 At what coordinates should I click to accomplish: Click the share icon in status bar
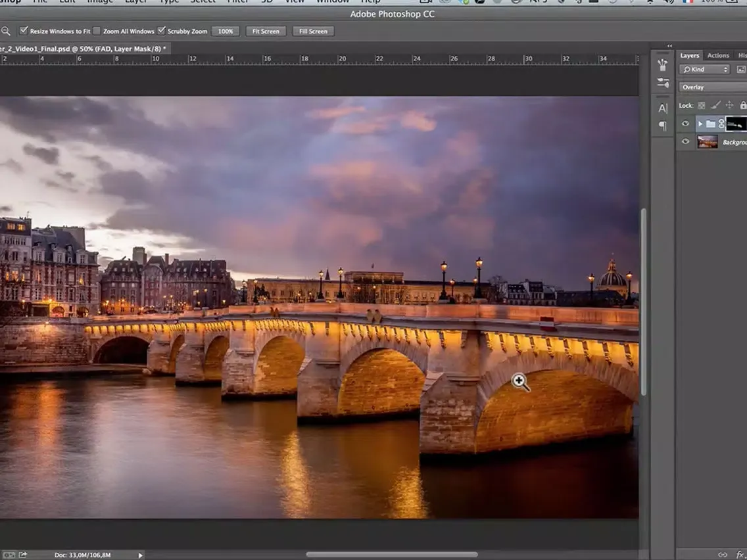[x=23, y=555]
